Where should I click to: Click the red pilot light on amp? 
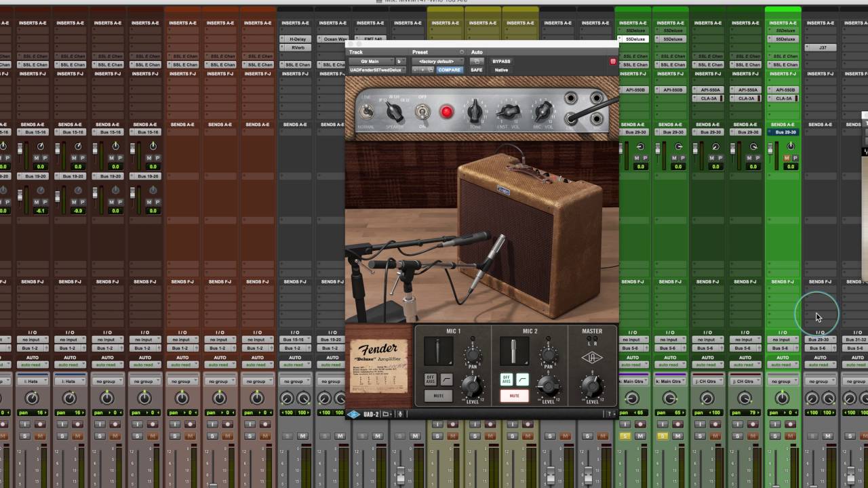446,112
